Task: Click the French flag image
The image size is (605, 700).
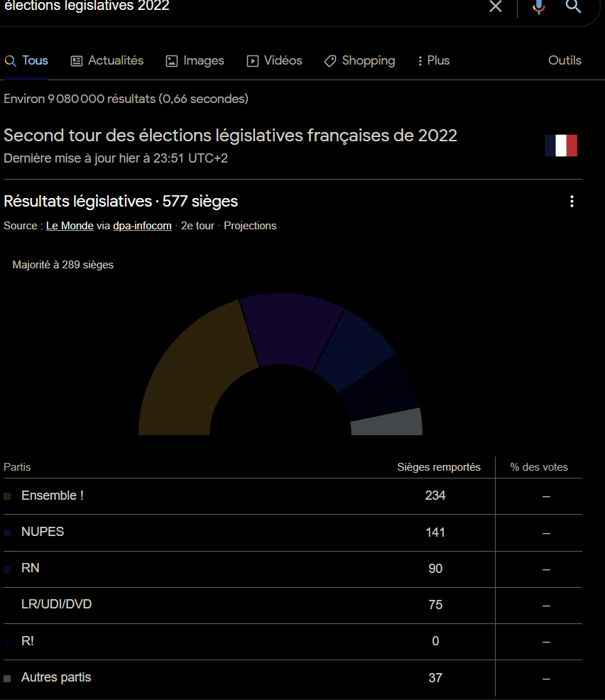Action: [561, 146]
